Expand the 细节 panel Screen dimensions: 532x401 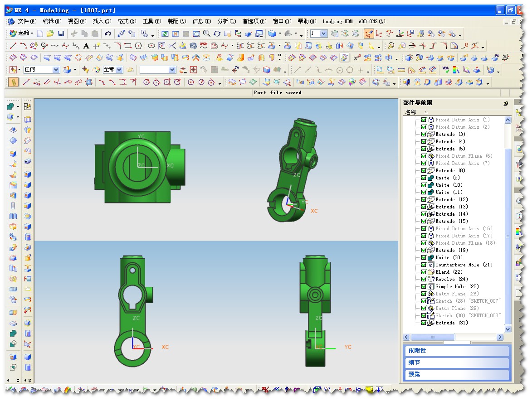click(457, 362)
